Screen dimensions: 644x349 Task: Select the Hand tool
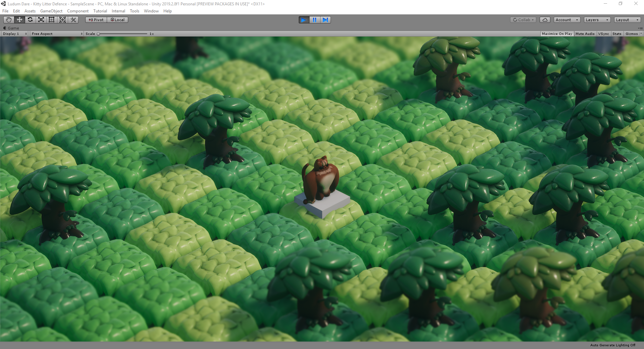click(x=9, y=20)
